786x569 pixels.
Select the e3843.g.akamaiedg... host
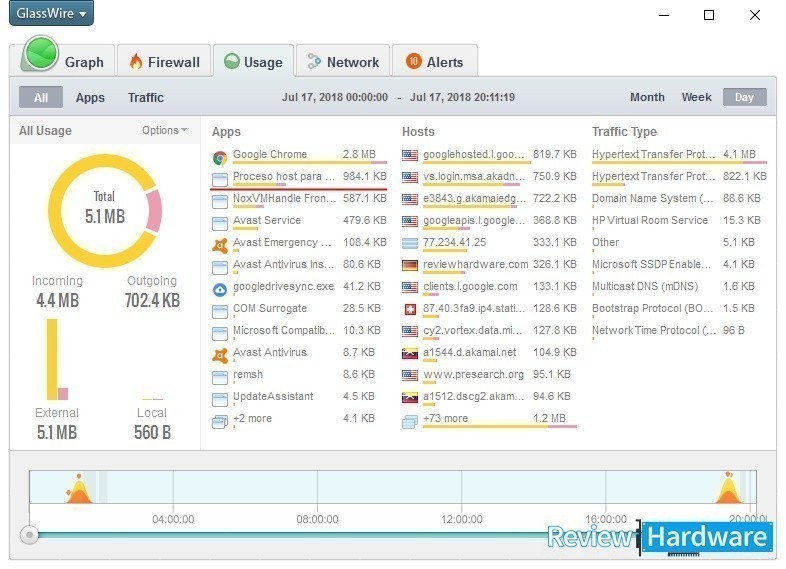tap(489, 200)
